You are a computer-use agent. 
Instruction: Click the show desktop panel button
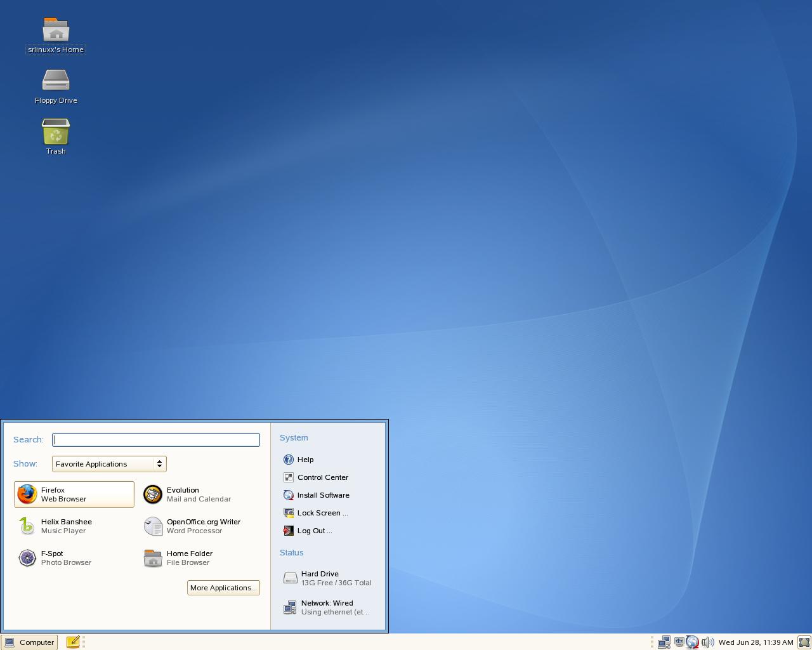pos(804,642)
